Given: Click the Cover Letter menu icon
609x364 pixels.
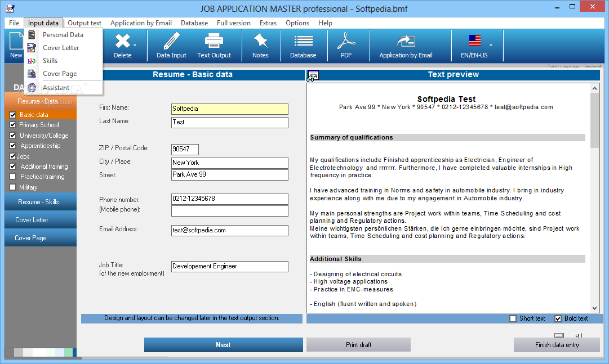Looking at the screenshot, I should click(x=32, y=48).
